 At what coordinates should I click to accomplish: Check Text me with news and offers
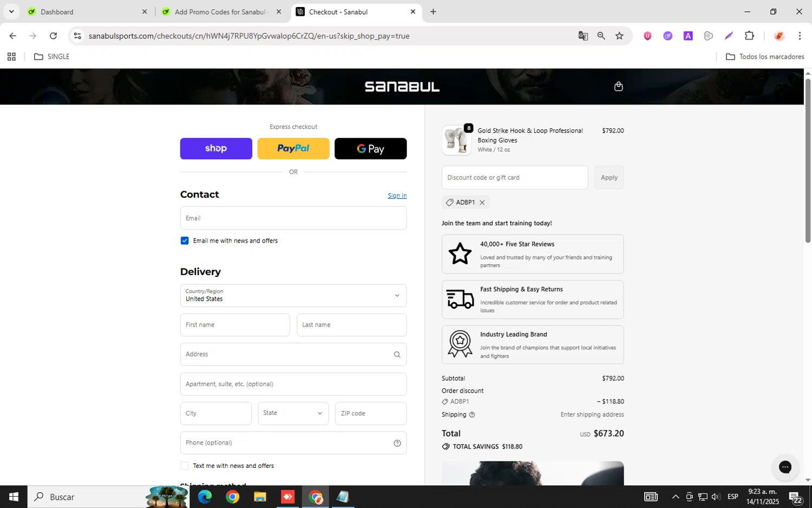click(185, 466)
